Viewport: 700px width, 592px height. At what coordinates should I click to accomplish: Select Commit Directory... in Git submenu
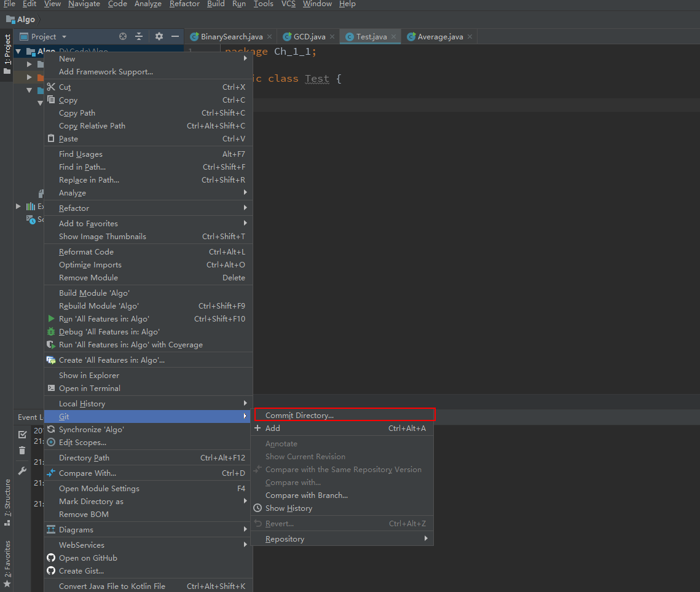[x=299, y=416]
